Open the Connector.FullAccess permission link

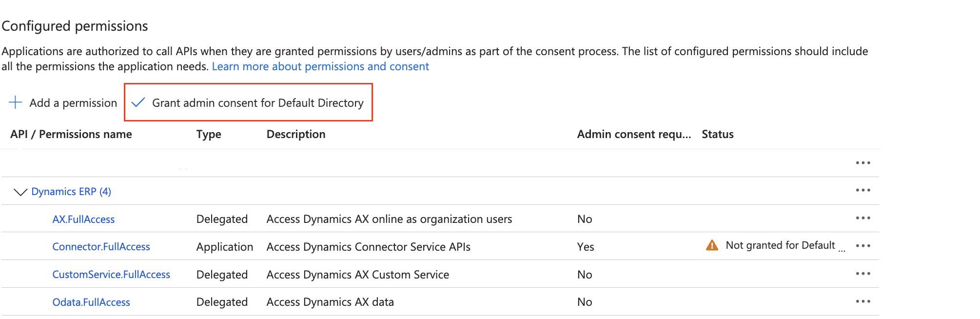[101, 247]
